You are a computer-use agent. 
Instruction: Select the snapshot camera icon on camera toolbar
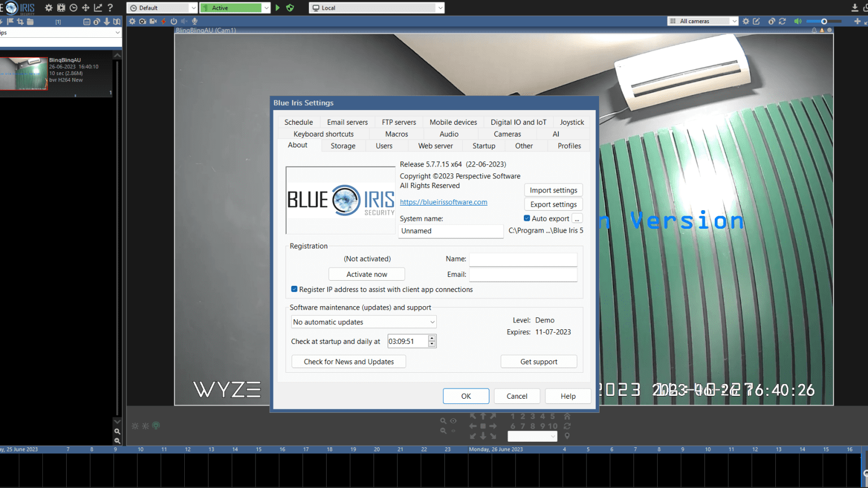tap(142, 21)
